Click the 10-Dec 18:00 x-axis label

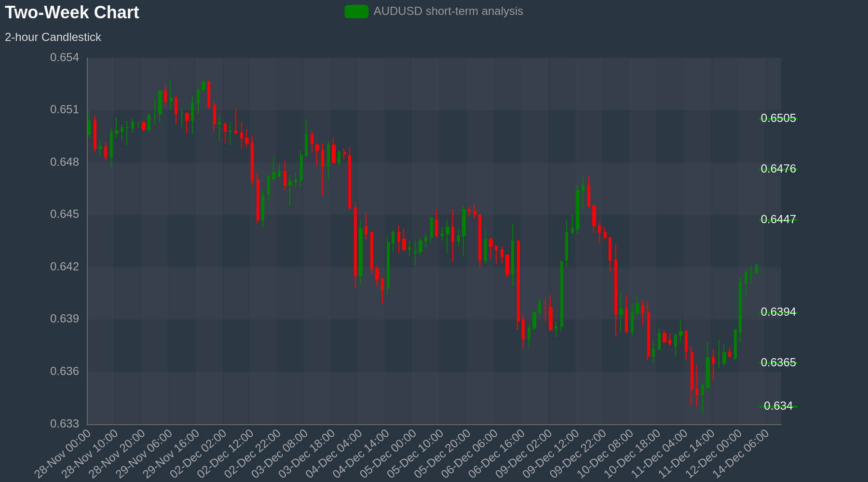tap(632, 454)
